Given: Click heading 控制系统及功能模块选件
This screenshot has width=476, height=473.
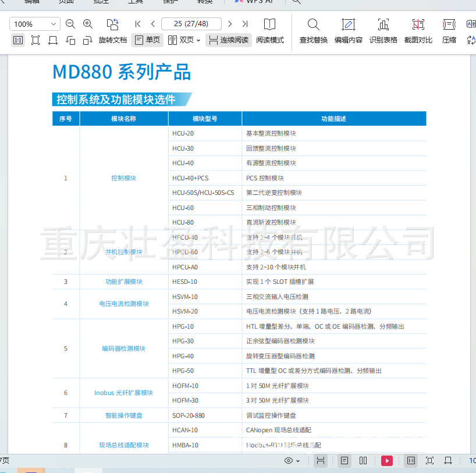Looking at the screenshot, I should tap(116, 99).
